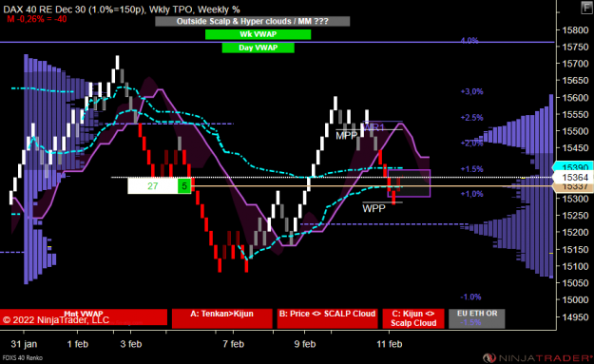Screen dimensions: 594x364
Task: Click the green Day VWAP indicator label
Action: 258,48
